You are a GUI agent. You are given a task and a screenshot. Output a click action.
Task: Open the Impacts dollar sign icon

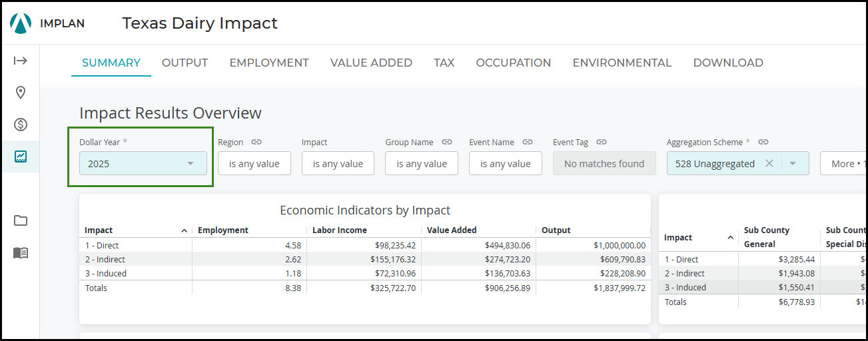pyautogui.click(x=21, y=125)
